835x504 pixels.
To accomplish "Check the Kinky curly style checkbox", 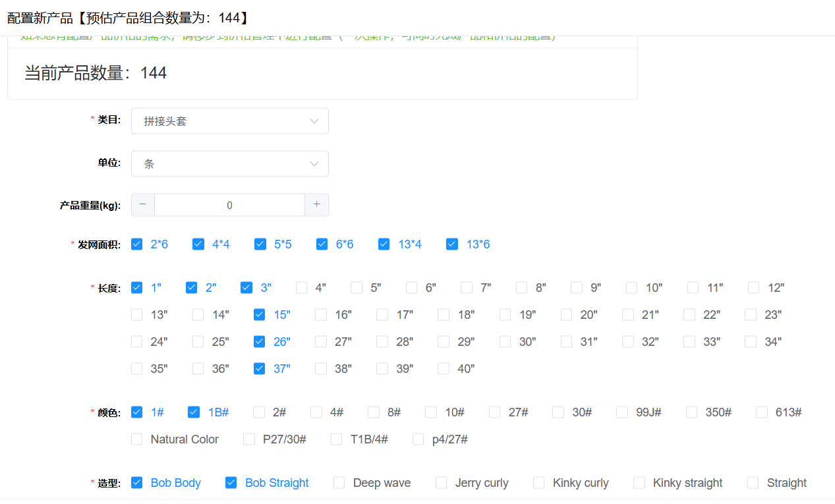I will point(539,483).
